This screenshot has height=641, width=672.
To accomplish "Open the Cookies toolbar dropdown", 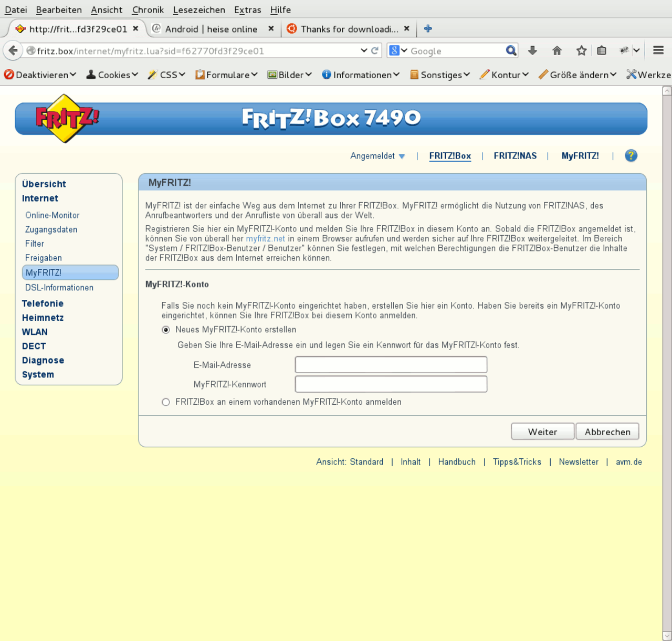I will (x=112, y=75).
